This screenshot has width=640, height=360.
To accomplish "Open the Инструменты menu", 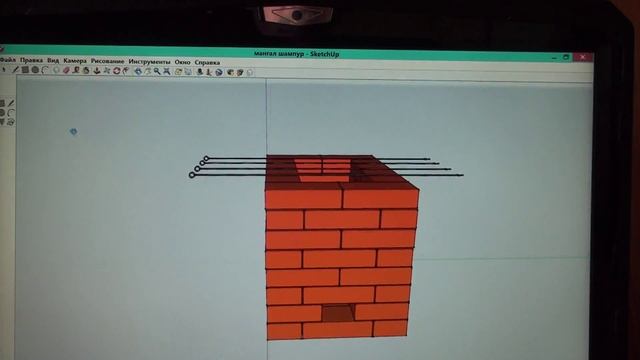I will (149, 62).
